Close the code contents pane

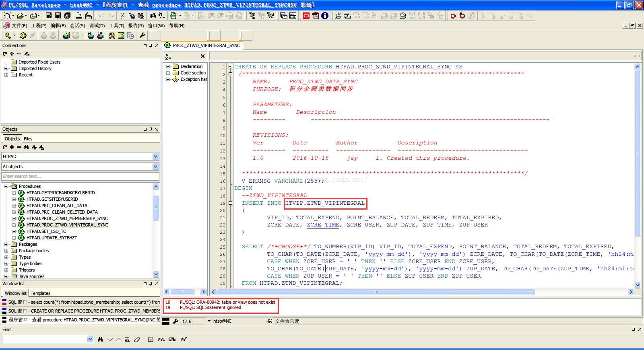202,56
